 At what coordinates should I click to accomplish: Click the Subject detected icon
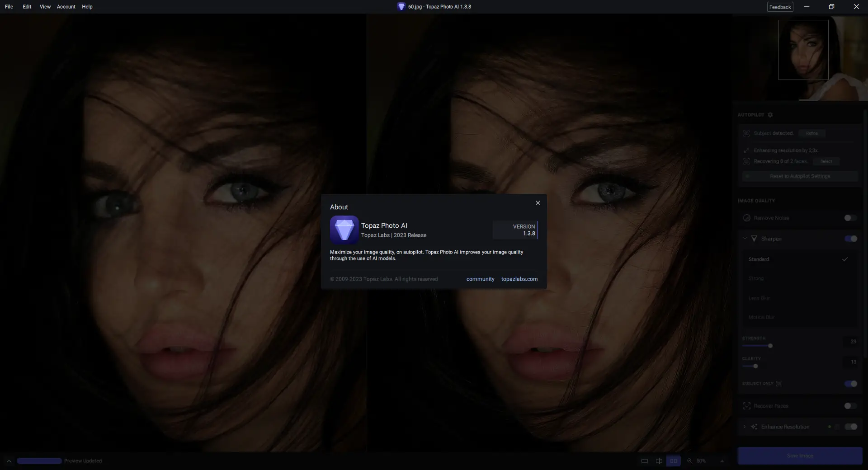tap(746, 133)
